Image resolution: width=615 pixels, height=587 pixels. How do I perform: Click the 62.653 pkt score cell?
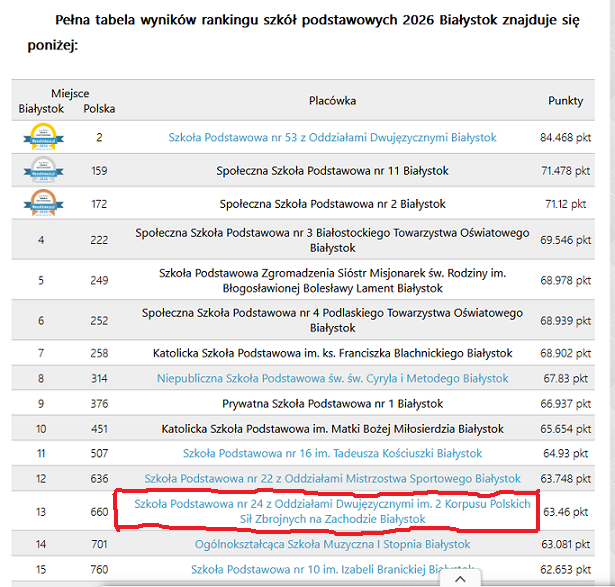click(x=565, y=570)
